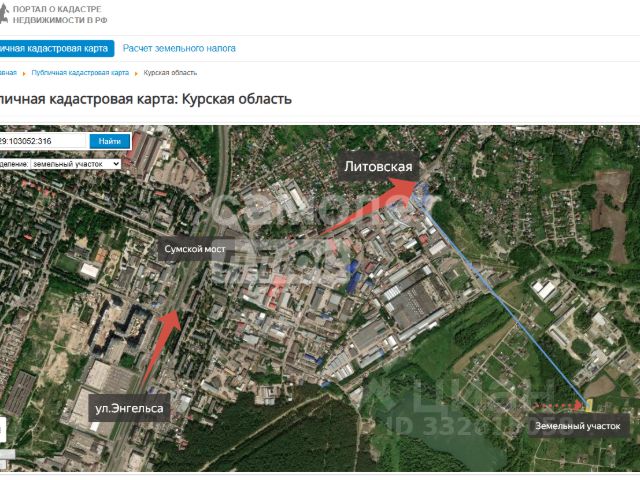The image size is (640, 480).
Task: Click the Литовская map label
Action: click(378, 167)
